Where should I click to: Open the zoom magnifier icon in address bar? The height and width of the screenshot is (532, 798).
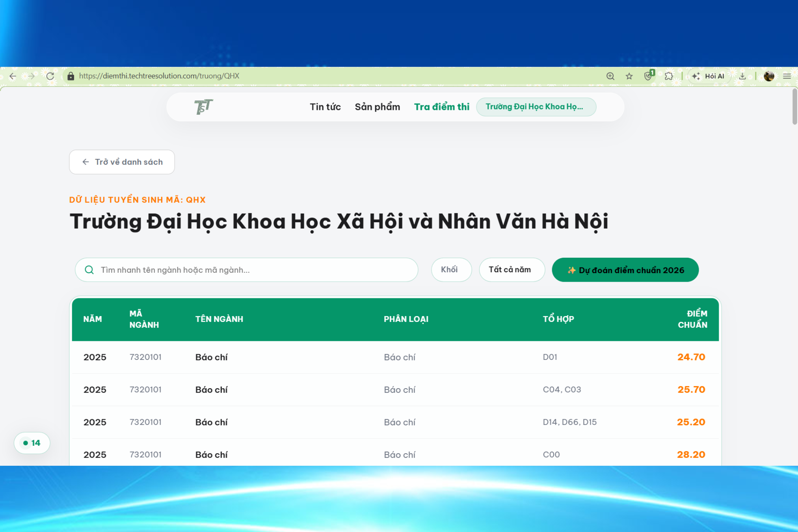pyautogui.click(x=610, y=76)
